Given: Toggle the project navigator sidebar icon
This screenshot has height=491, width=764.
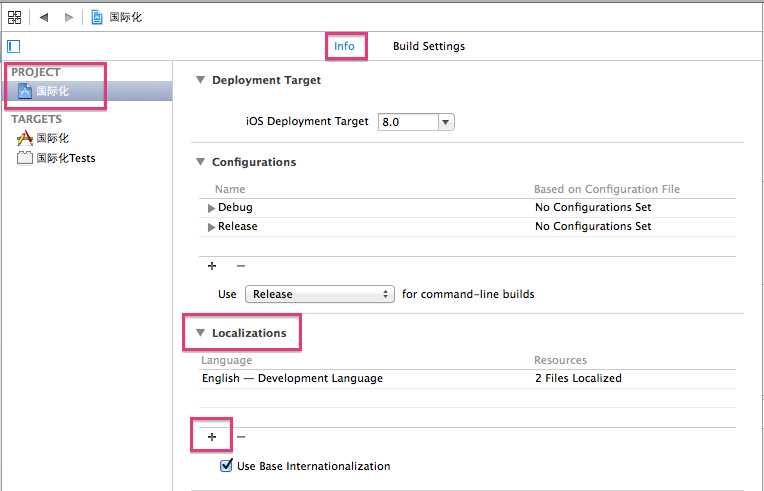Looking at the screenshot, I should point(14,46).
